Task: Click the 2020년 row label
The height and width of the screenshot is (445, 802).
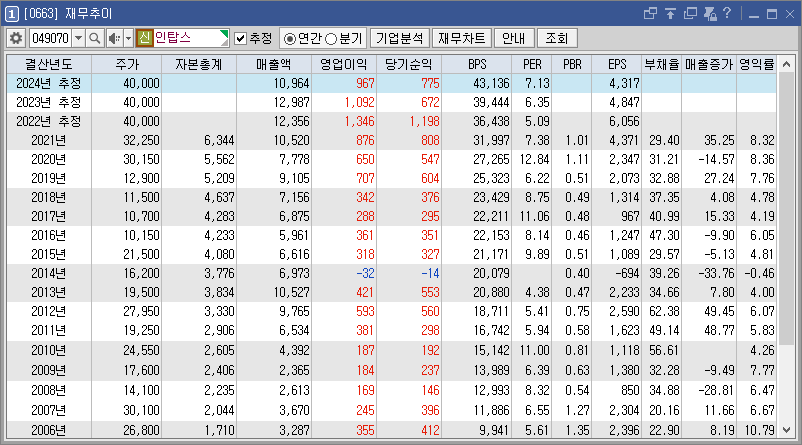Action: (49, 159)
